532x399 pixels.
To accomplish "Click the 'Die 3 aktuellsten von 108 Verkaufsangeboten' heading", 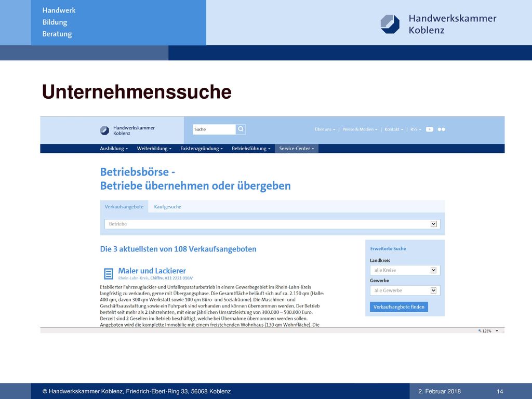I will point(178,249).
